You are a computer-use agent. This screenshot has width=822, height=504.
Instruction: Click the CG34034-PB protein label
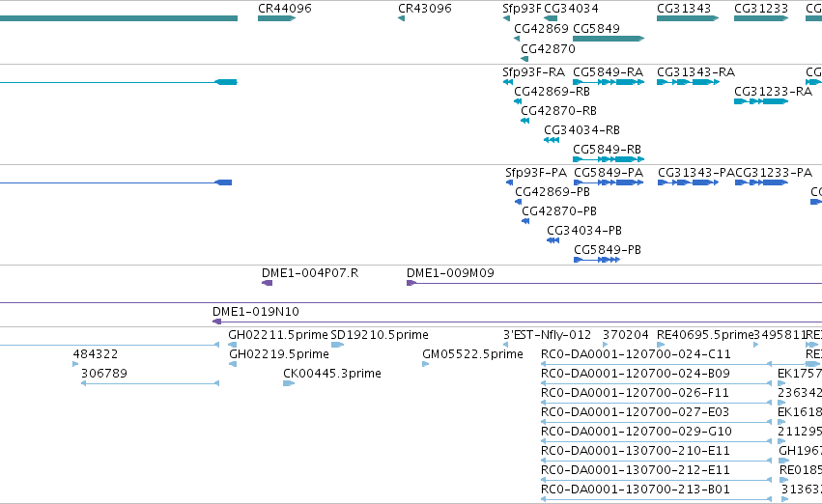coord(584,231)
